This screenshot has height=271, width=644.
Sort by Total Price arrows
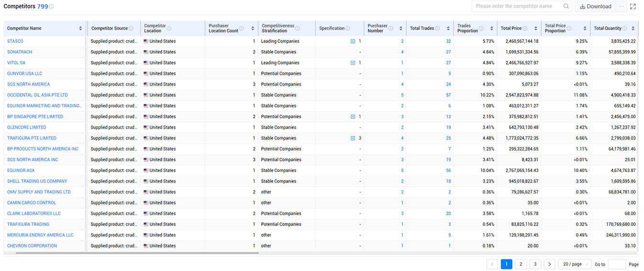coord(536,29)
